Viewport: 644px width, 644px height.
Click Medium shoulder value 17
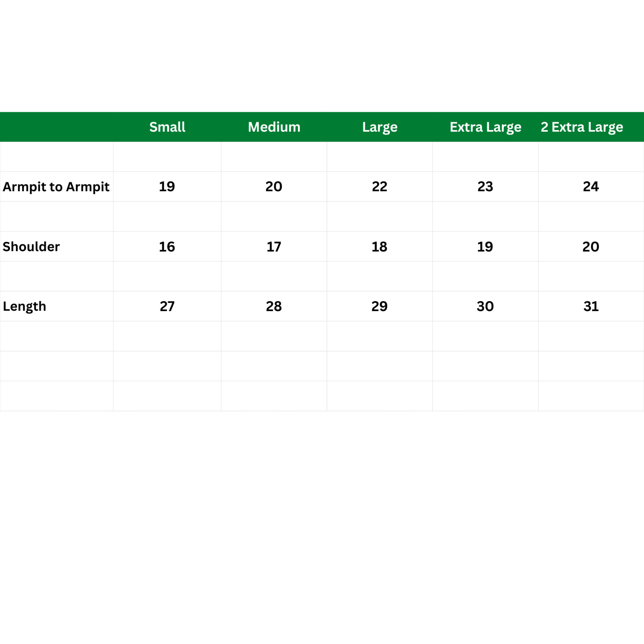[274, 246]
